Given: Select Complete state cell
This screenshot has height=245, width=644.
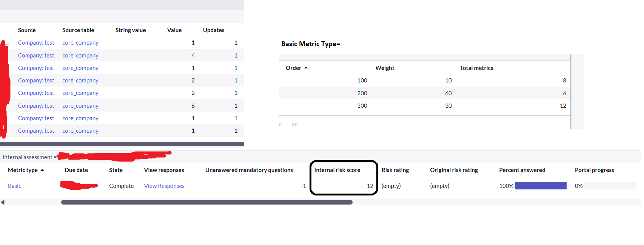Looking at the screenshot, I should (122, 186).
